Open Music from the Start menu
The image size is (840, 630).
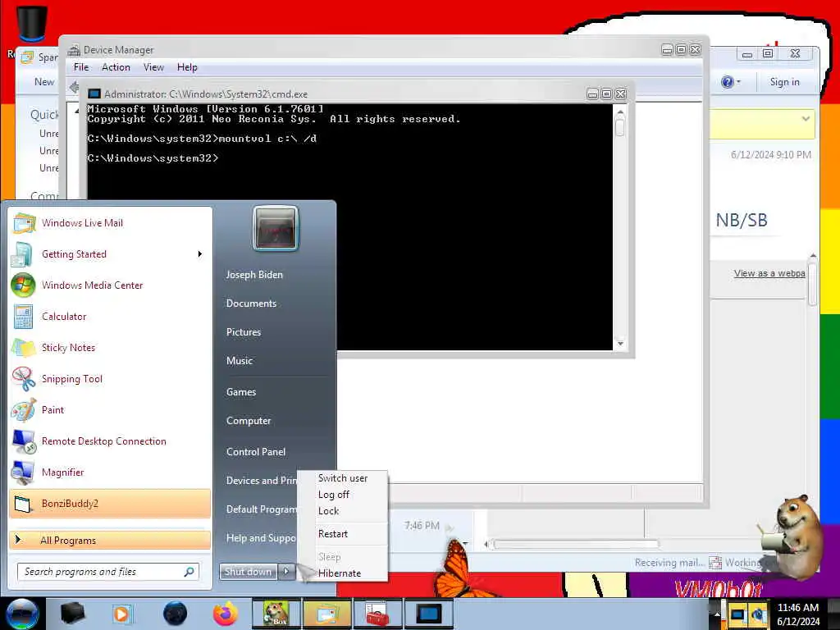pos(239,361)
